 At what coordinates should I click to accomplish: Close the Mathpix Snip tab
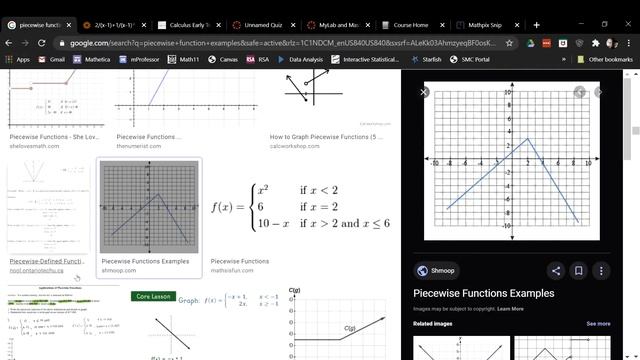point(517,25)
